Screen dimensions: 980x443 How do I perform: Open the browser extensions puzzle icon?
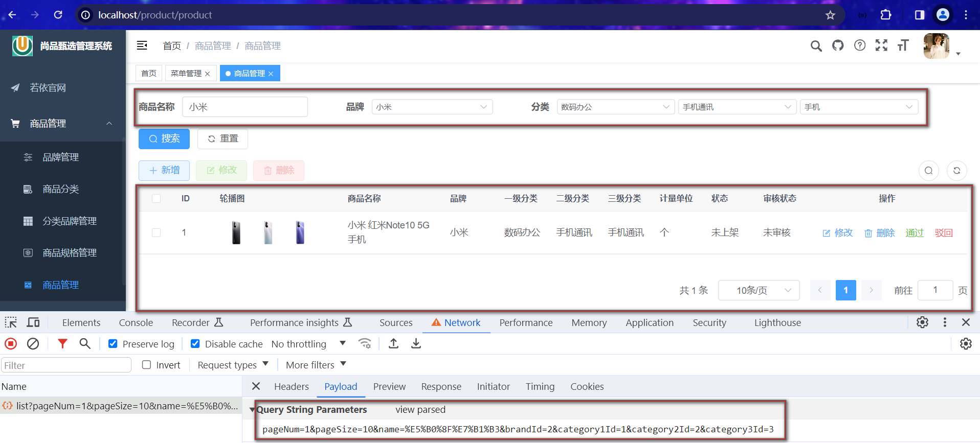pyautogui.click(x=886, y=15)
